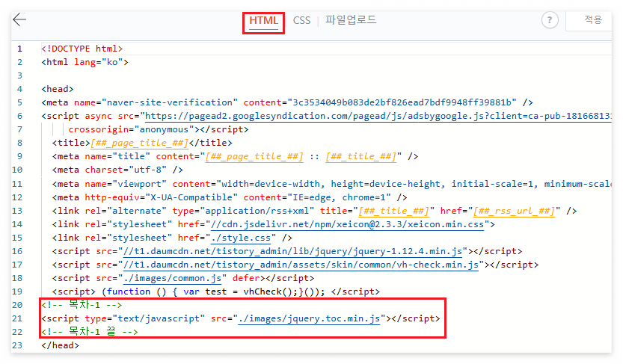The image size is (623, 364).
Task: Click the X-UA-Compatible meta line
Action: 230,197
